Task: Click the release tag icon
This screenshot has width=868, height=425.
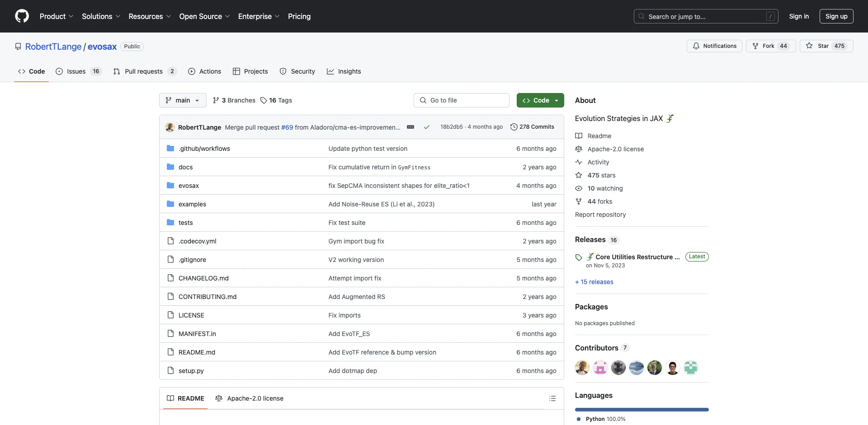Action: click(x=579, y=257)
